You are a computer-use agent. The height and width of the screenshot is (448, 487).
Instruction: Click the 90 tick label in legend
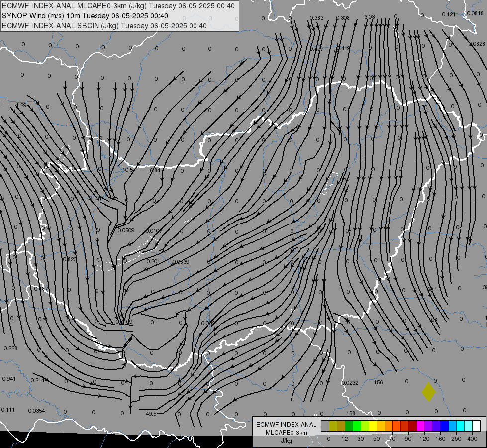(x=408, y=439)
